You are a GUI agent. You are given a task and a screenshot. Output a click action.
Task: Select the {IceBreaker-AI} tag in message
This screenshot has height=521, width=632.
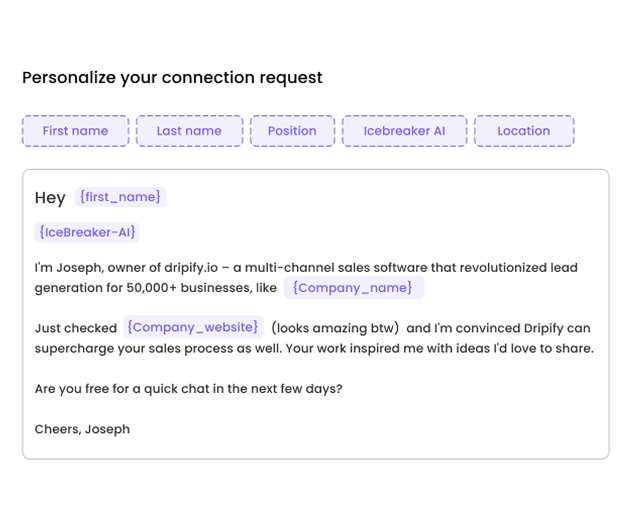[x=87, y=232]
